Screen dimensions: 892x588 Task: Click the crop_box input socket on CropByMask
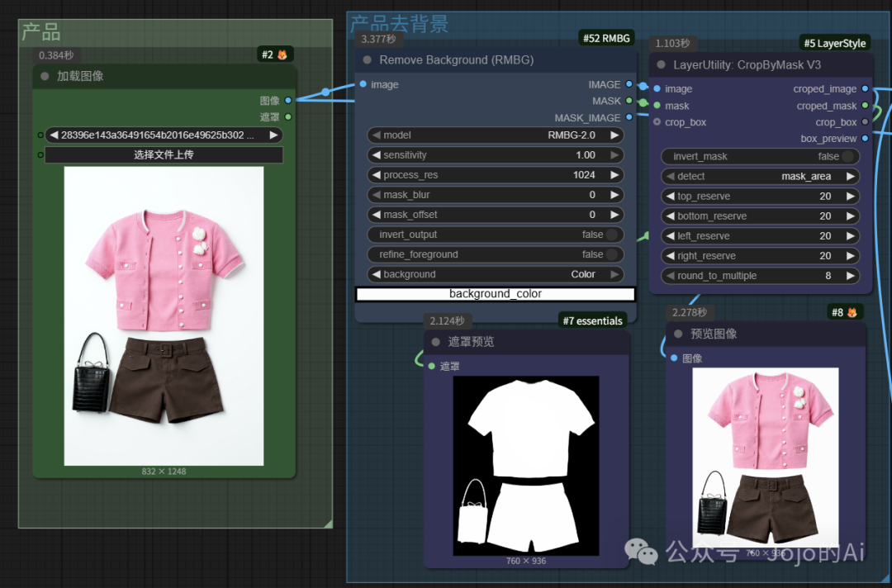(657, 121)
